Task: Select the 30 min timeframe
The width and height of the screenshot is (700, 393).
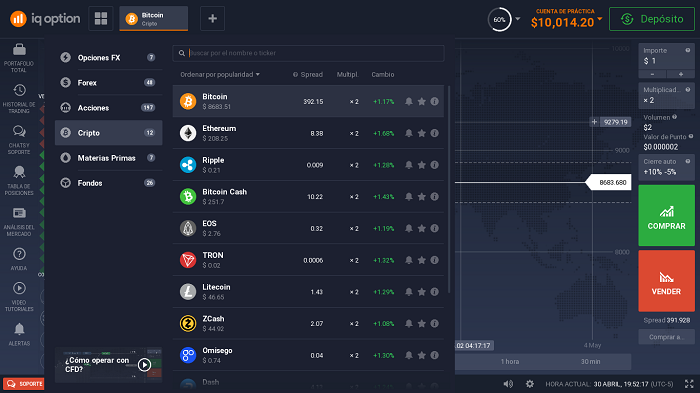Action: [590, 361]
